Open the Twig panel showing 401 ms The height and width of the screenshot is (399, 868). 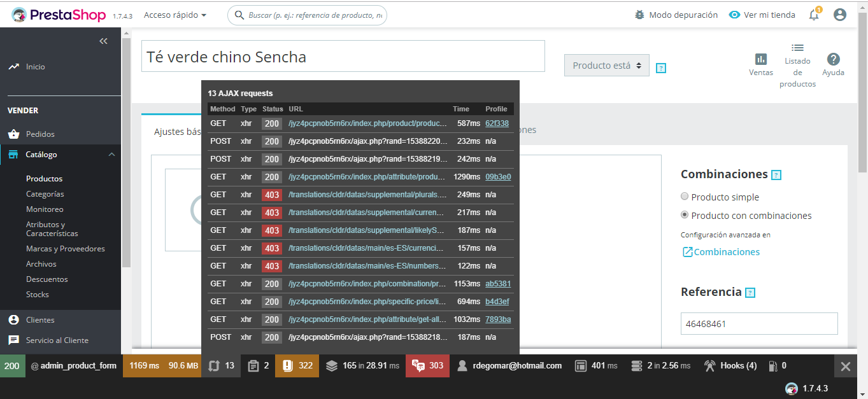(x=595, y=365)
